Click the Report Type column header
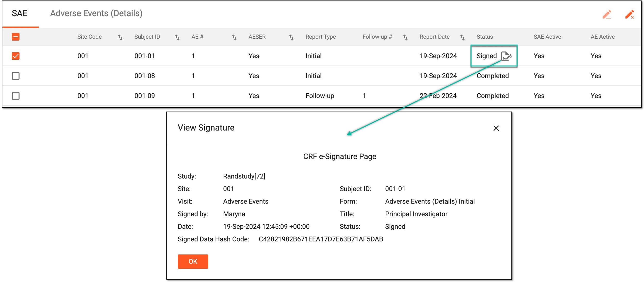This screenshot has width=644, height=282. point(320,37)
